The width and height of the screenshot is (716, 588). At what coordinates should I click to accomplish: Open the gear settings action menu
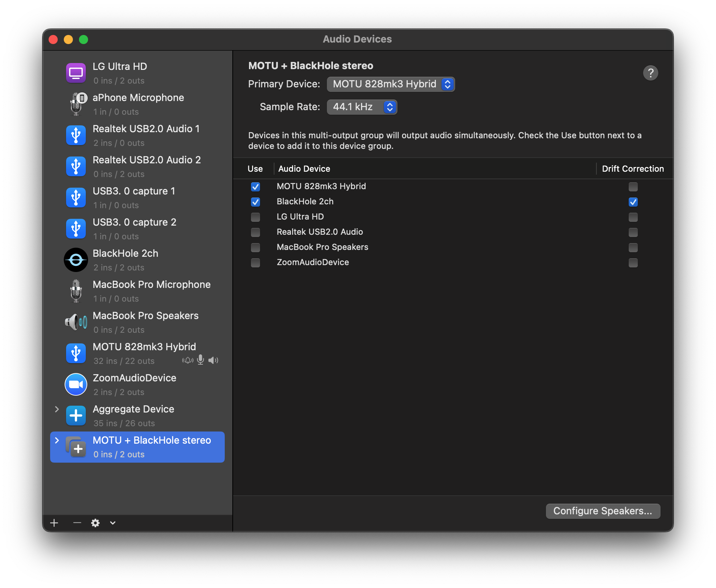[96, 523]
